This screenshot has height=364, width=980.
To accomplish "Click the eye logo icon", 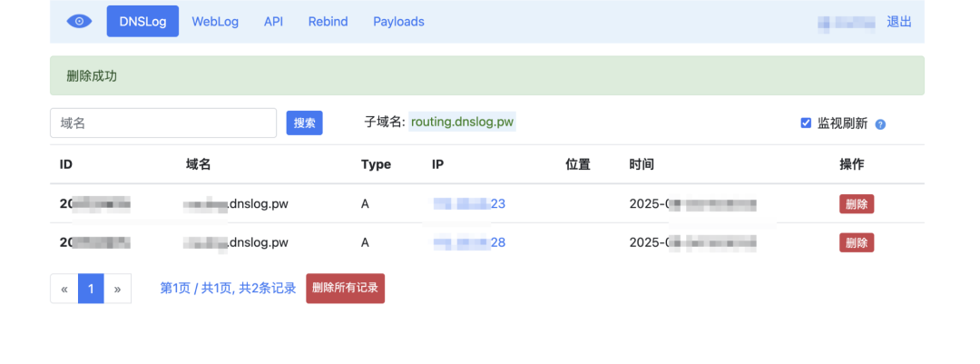I will pyautogui.click(x=79, y=22).
